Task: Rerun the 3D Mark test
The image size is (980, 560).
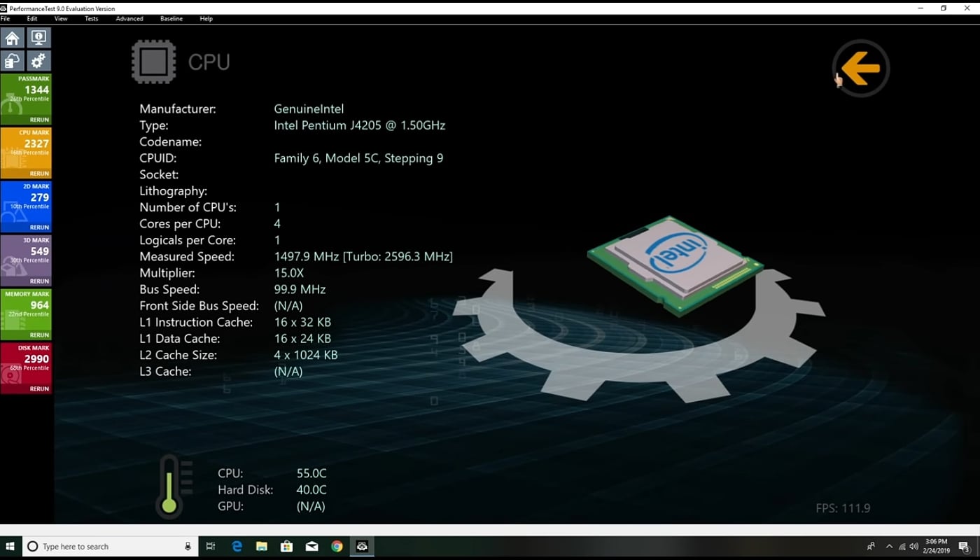Action: pos(39,281)
